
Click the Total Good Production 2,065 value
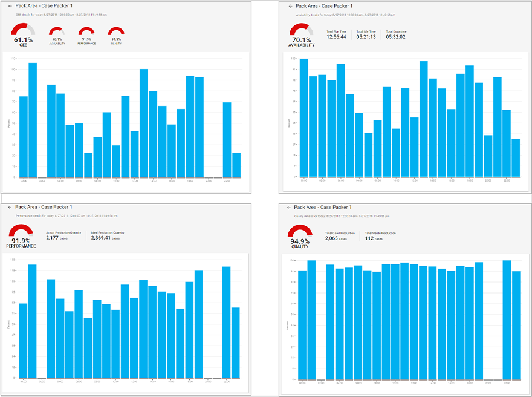[334, 238]
